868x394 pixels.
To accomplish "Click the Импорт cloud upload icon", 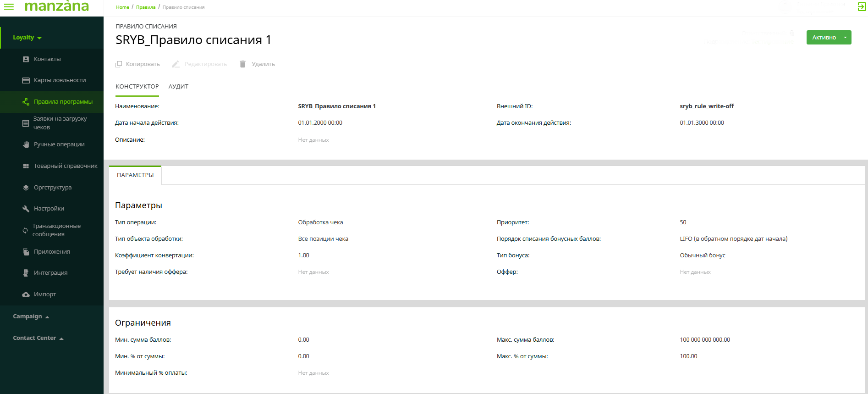I will pyautogui.click(x=26, y=294).
